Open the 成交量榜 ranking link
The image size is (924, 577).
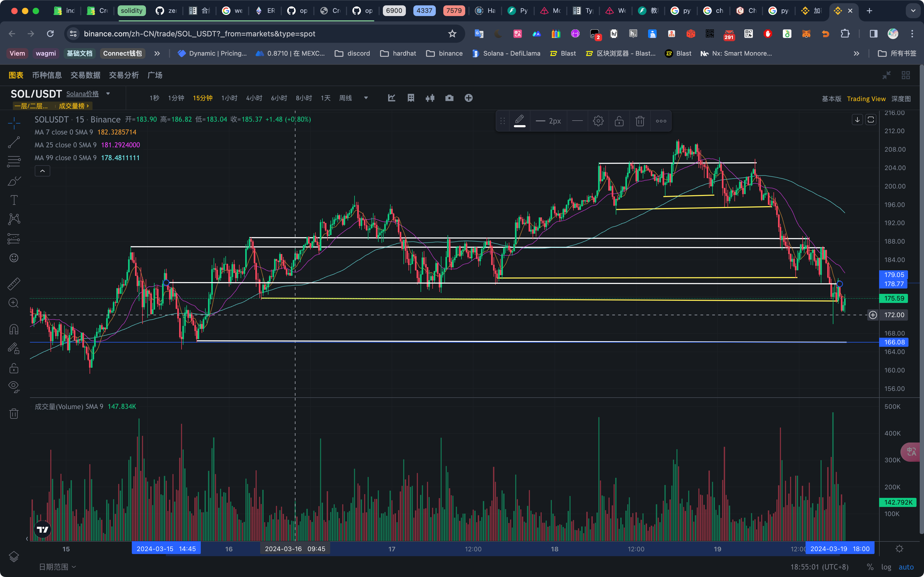[74, 106]
